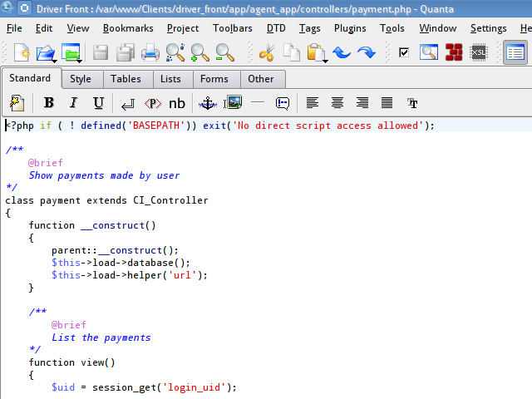Switch to the Forms tab
The height and width of the screenshot is (399, 532).
point(214,79)
